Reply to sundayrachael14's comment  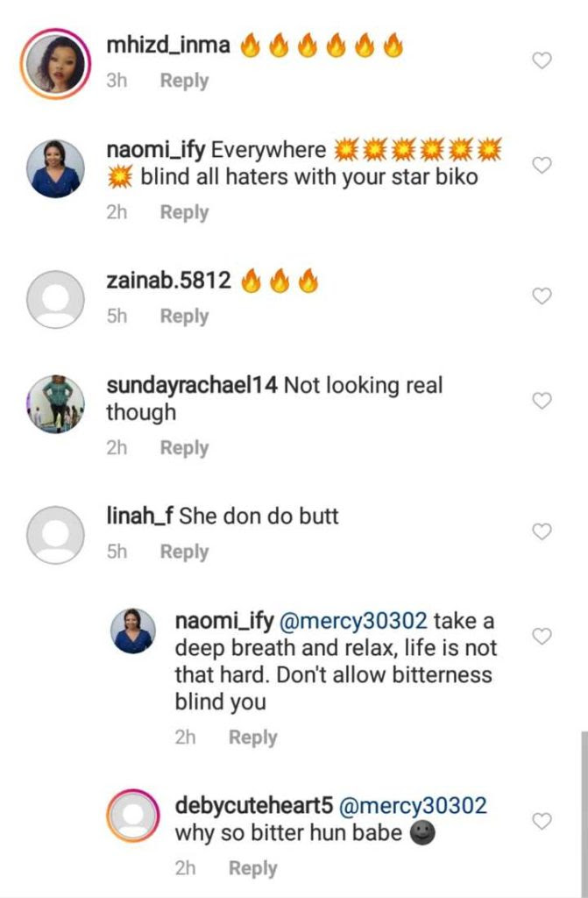tap(184, 448)
